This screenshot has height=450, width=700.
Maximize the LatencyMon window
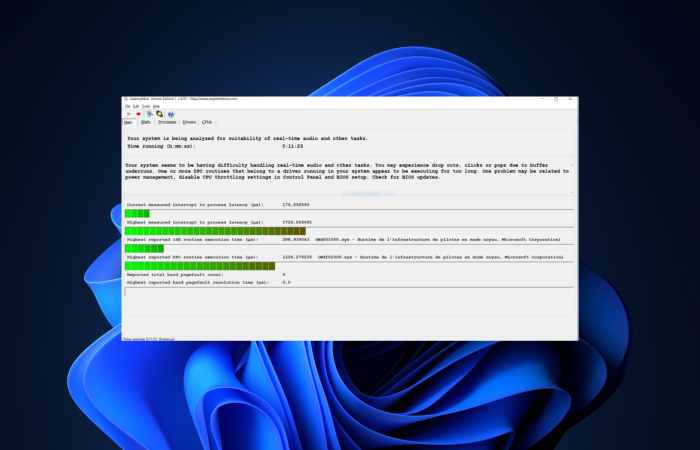click(x=556, y=99)
